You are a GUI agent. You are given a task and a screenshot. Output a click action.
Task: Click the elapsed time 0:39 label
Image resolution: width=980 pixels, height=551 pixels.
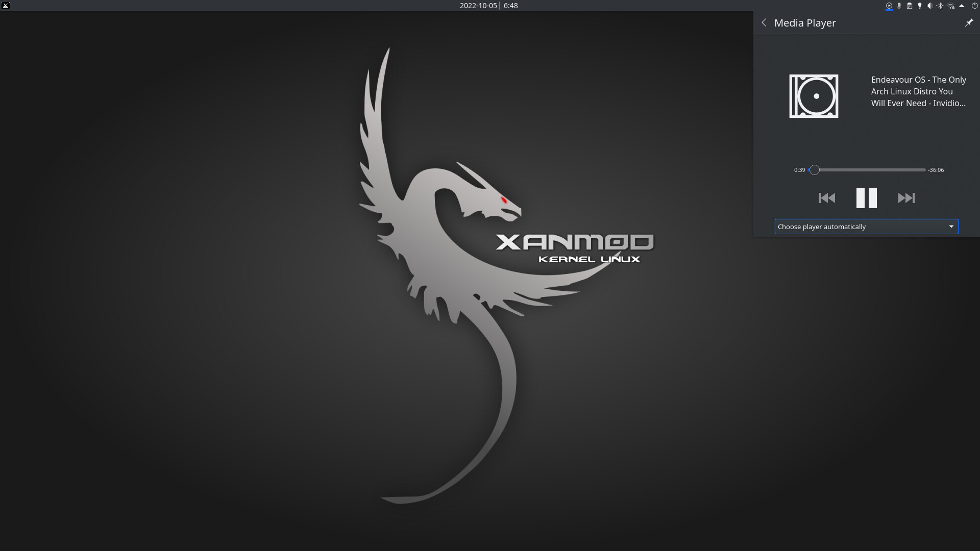(x=799, y=170)
